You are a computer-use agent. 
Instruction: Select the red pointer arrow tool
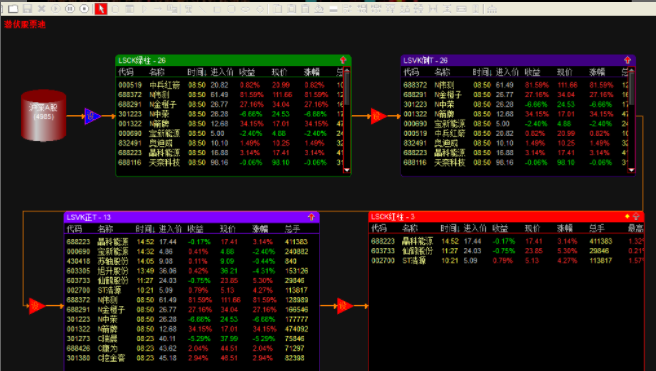[101, 9]
